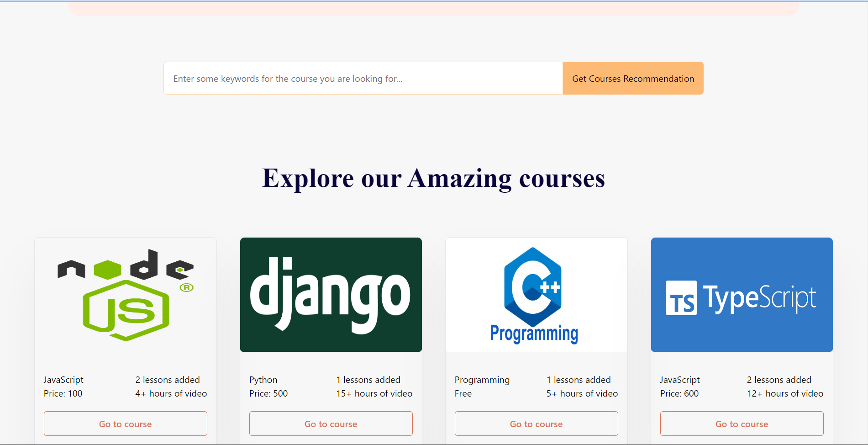Viewport: 868px width, 445px height.
Task: Click '2 lessons added' on Price 100 card
Action: pos(168,380)
